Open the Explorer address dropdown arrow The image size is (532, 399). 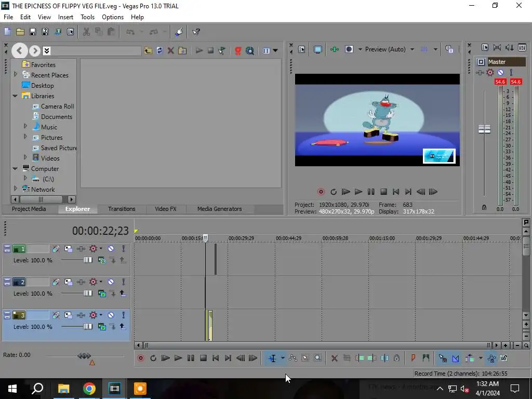pos(47,51)
